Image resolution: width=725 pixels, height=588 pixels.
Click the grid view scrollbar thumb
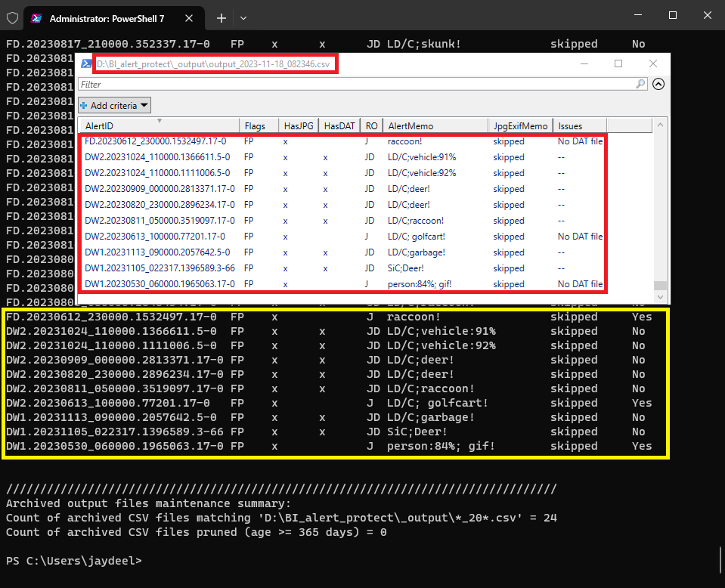660,285
